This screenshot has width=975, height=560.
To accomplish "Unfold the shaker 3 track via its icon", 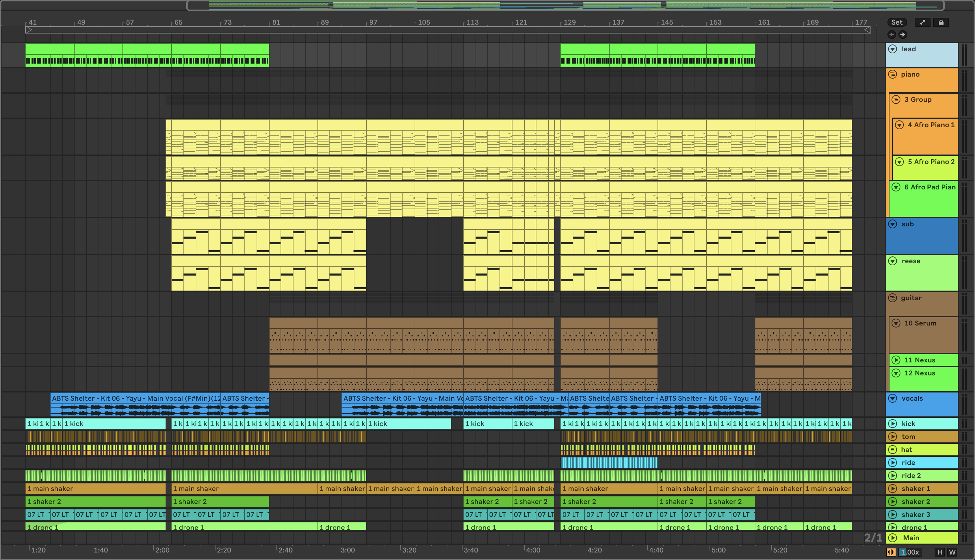I will pos(893,515).
